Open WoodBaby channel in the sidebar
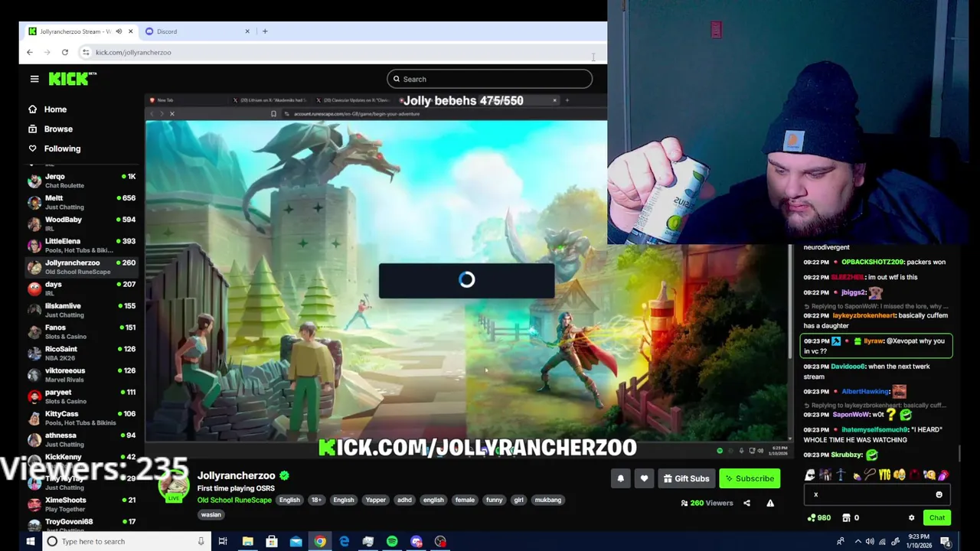Screen dimensions: 980x551 [82, 223]
